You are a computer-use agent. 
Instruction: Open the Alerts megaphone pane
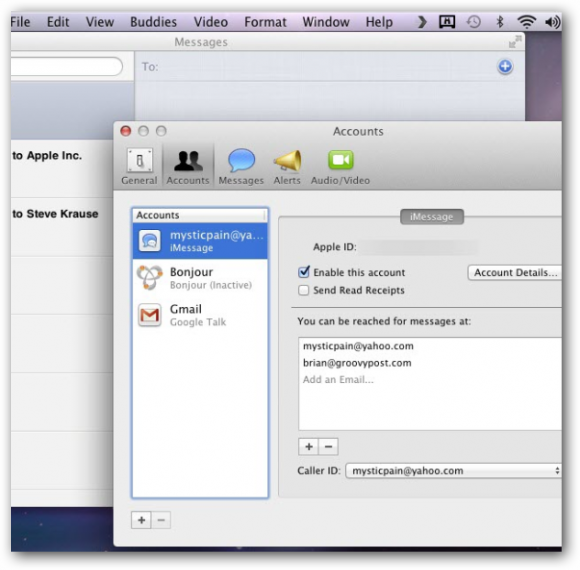[x=287, y=166]
